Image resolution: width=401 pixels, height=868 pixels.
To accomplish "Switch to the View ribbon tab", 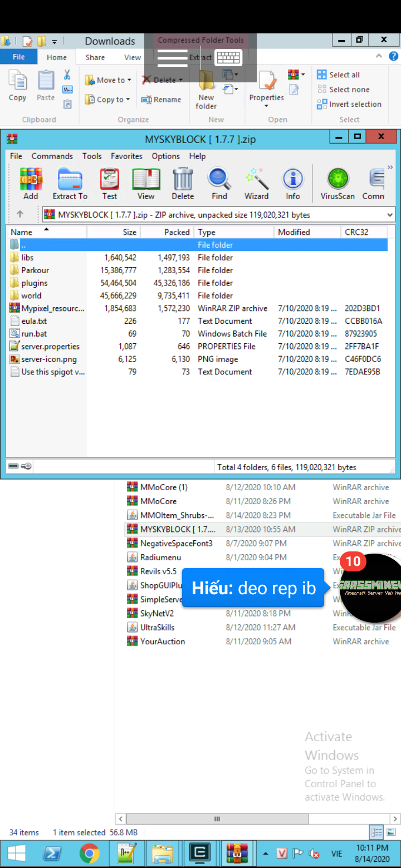I will [x=133, y=57].
